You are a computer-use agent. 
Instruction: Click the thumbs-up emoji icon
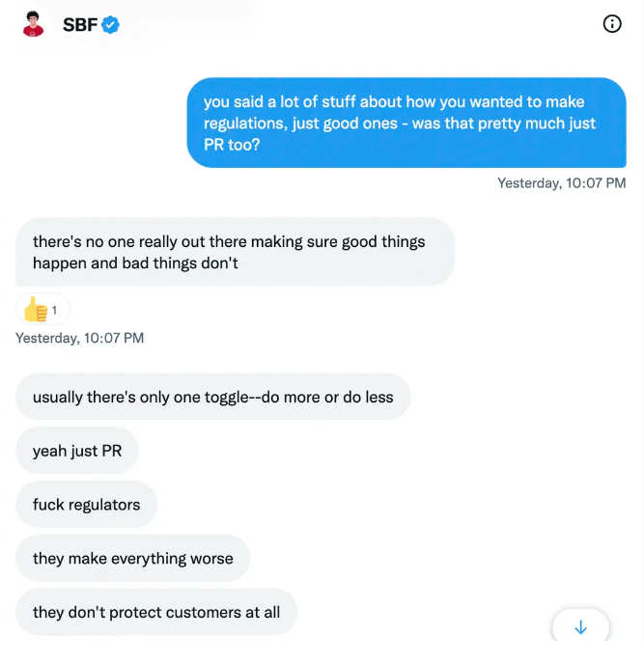(36, 310)
